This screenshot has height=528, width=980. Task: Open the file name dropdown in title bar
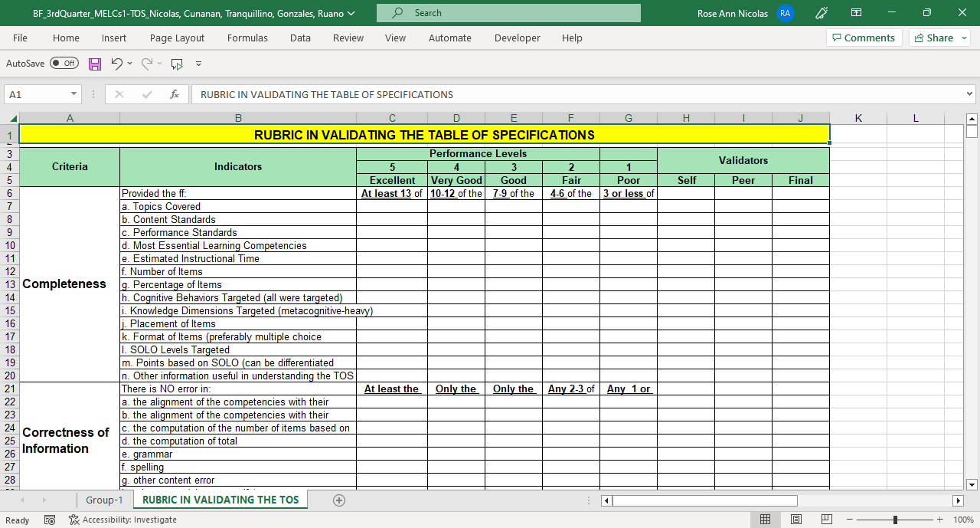[x=351, y=13]
